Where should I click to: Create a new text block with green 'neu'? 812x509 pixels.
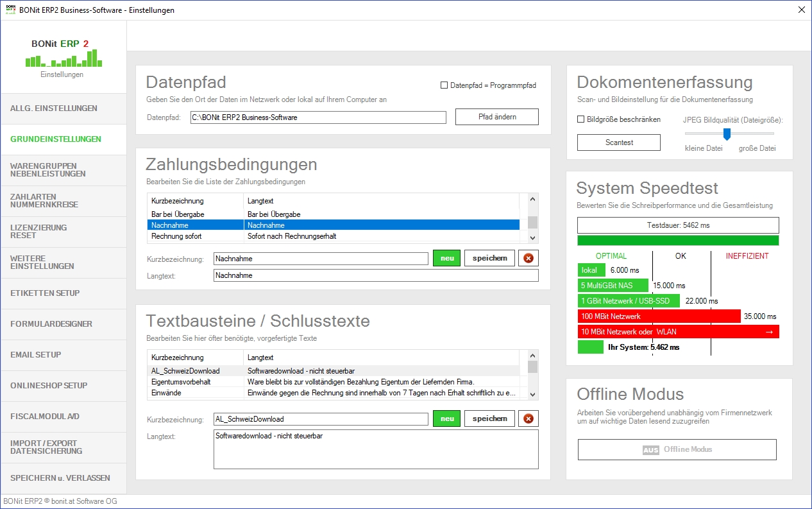coord(447,418)
